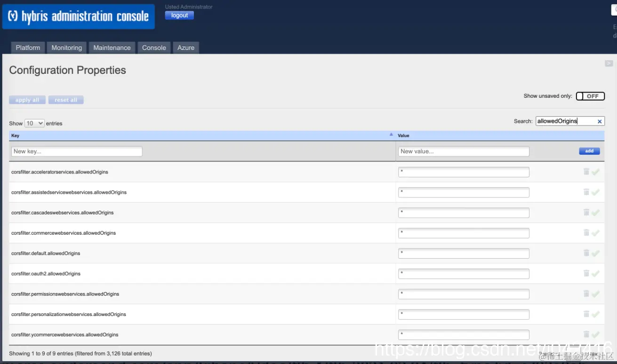The height and width of the screenshot is (364, 617).
Task: Switch to the Console tab
Action: (154, 47)
